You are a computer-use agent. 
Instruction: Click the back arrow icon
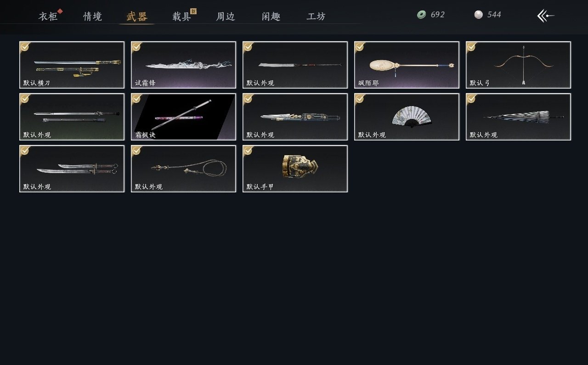pyautogui.click(x=546, y=16)
